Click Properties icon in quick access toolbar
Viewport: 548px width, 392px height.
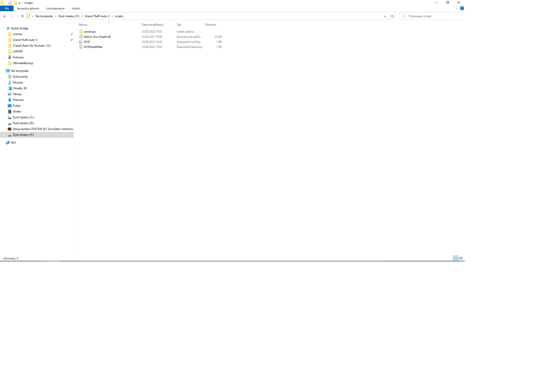[x=10, y=3]
